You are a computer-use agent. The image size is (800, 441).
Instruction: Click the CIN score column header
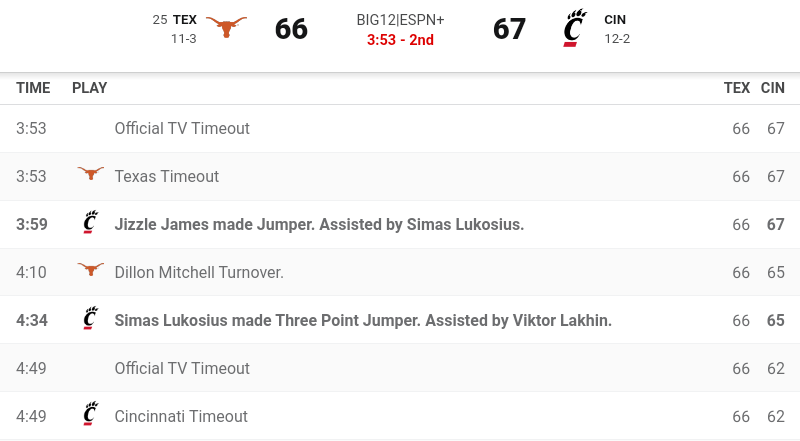point(772,88)
